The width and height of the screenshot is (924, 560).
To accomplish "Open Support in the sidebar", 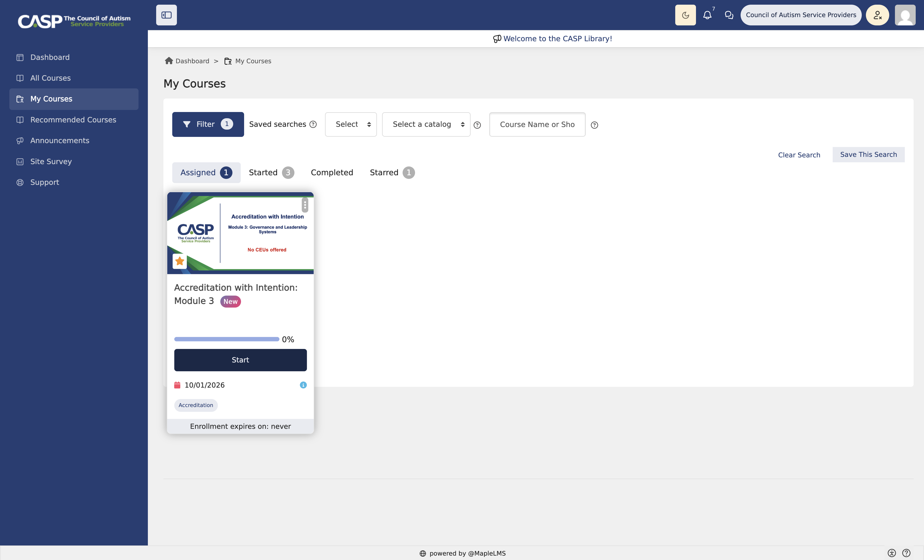I will click(74, 182).
